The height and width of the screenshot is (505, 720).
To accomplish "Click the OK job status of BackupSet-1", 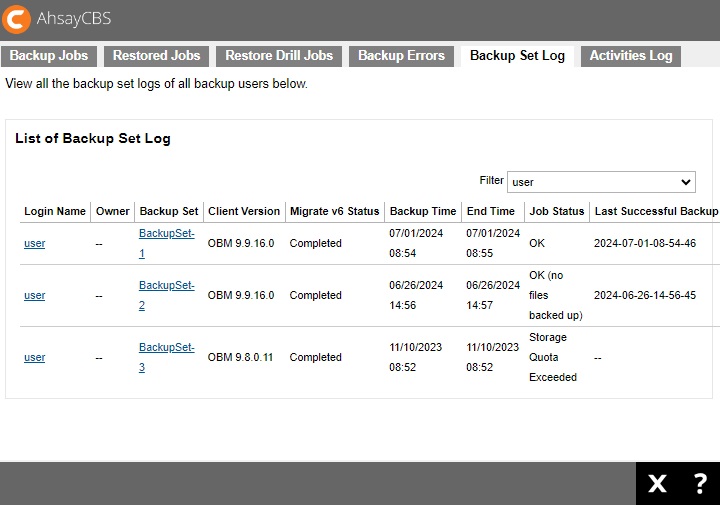I will pos(537,243).
